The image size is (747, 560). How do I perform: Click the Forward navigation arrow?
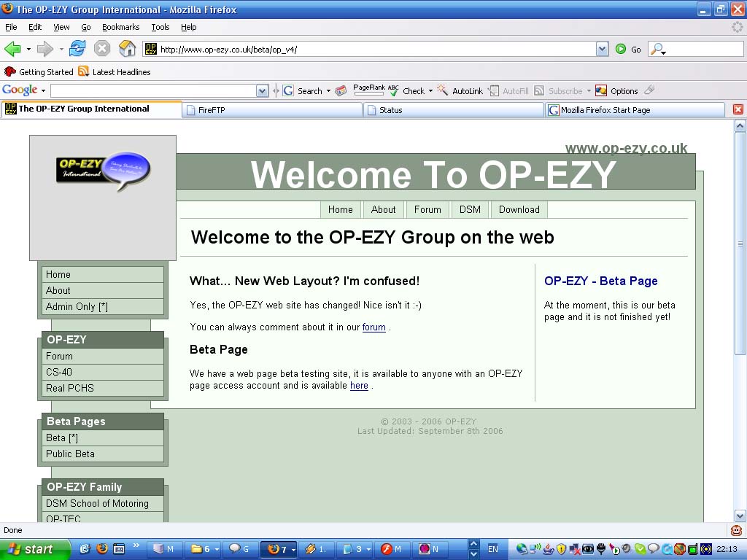coord(44,49)
